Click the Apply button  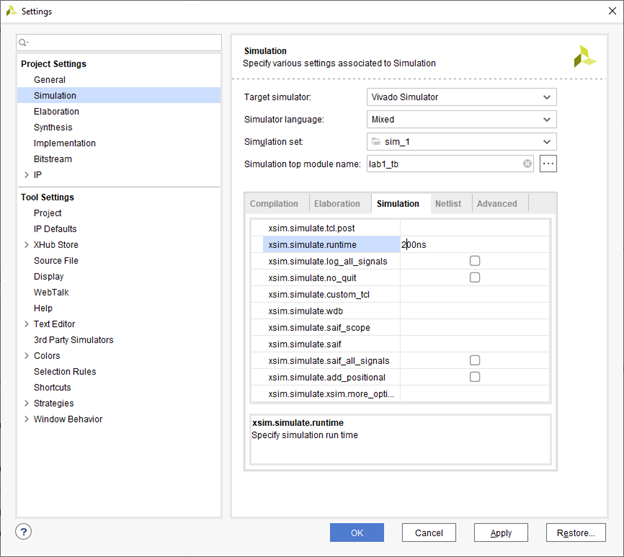pyautogui.click(x=501, y=533)
